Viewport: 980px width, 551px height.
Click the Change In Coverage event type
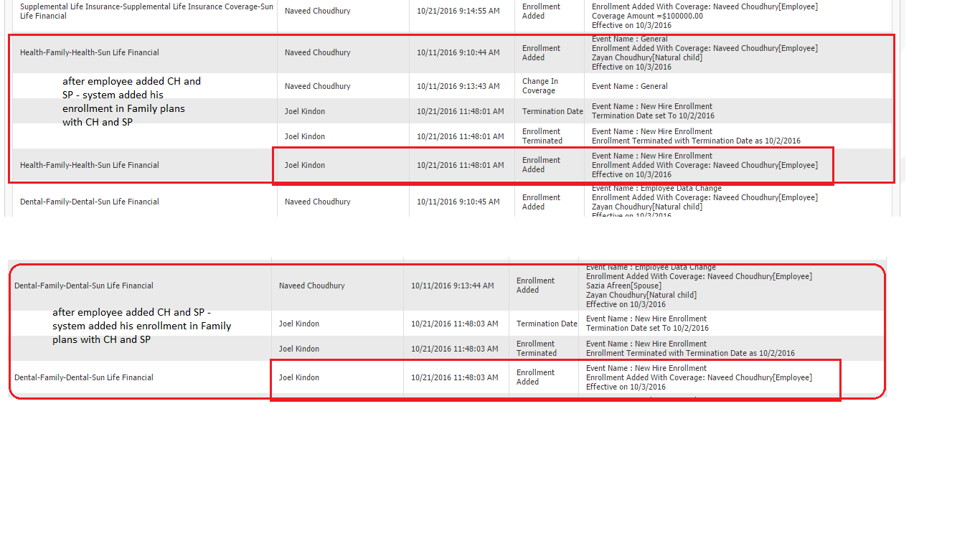coord(540,86)
